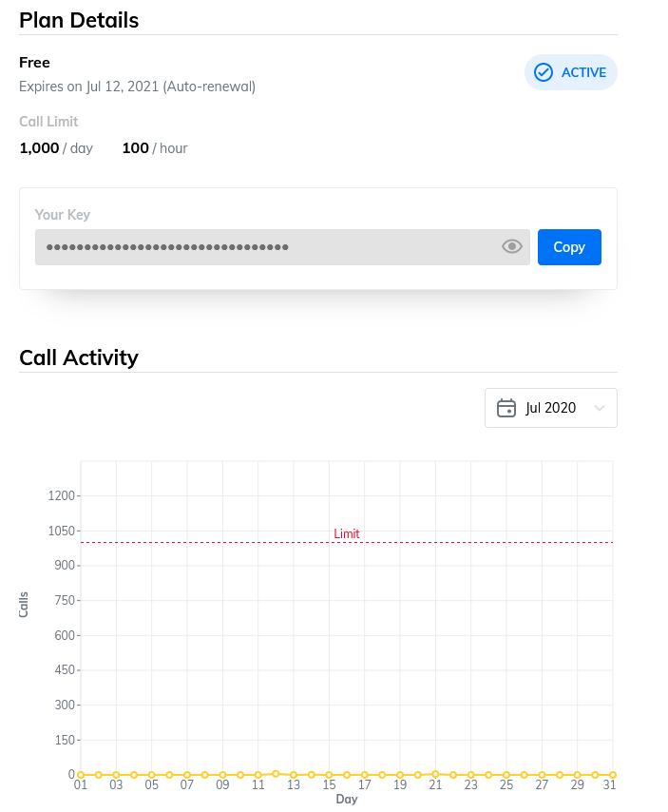668x812 pixels.
Task: Click the data point for day 07
Action: tap(187, 775)
